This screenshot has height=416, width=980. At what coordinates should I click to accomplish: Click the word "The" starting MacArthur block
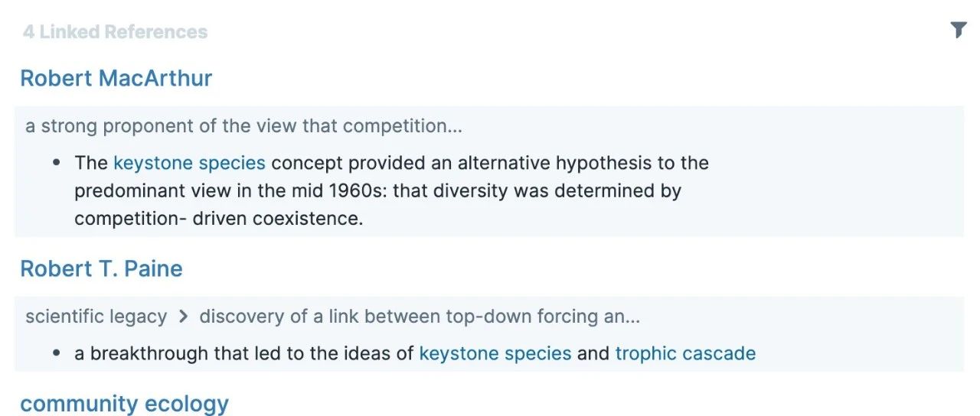point(91,163)
